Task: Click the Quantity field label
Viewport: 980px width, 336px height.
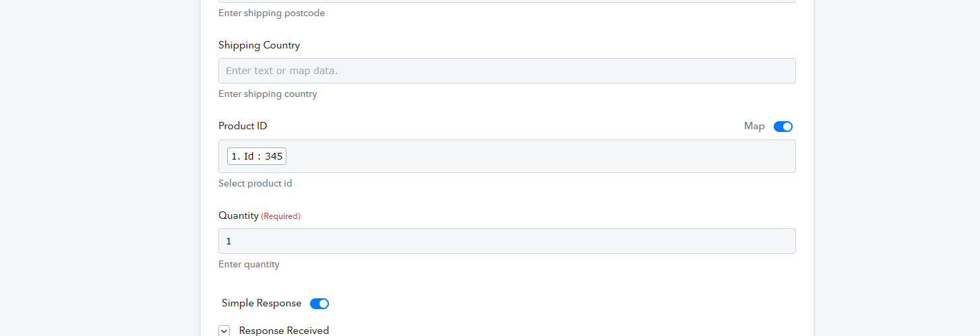Action: pos(239,215)
